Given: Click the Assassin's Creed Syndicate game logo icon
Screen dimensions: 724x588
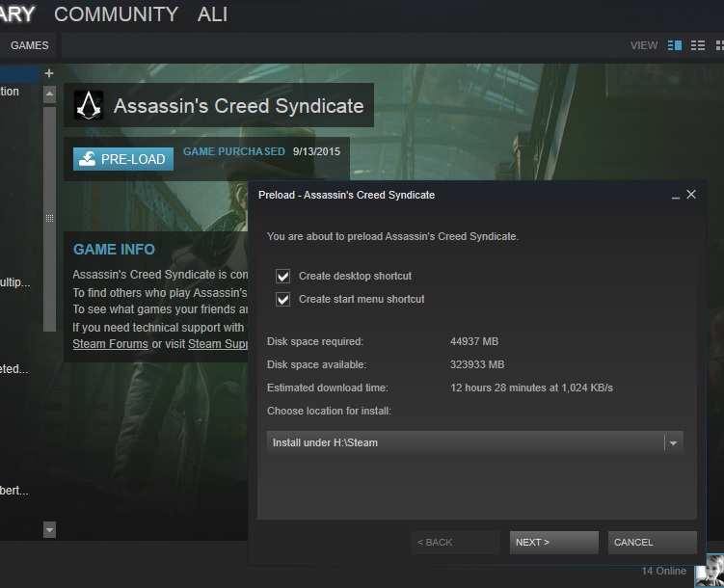Looking at the screenshot, I should pos(89,105).
